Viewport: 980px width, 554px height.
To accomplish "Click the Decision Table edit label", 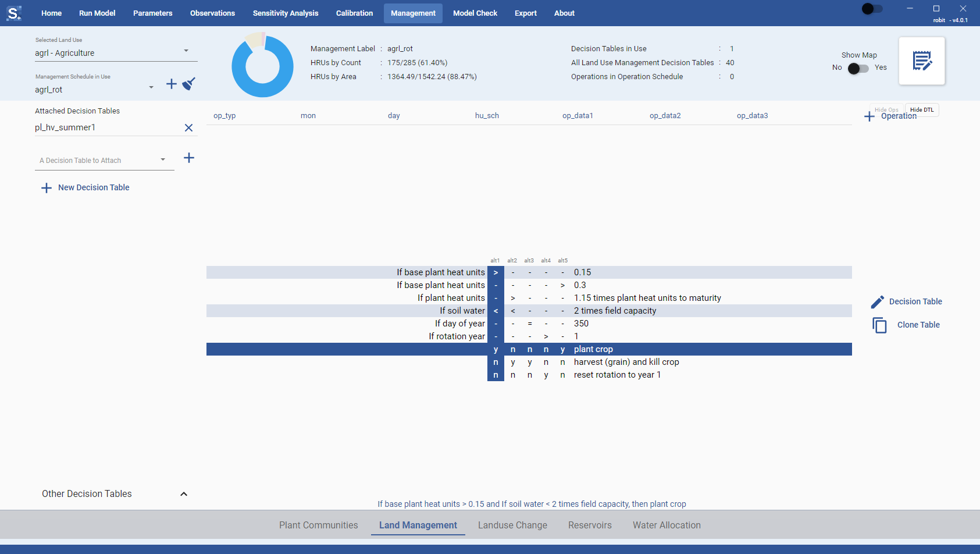I will tap(915, 301).
